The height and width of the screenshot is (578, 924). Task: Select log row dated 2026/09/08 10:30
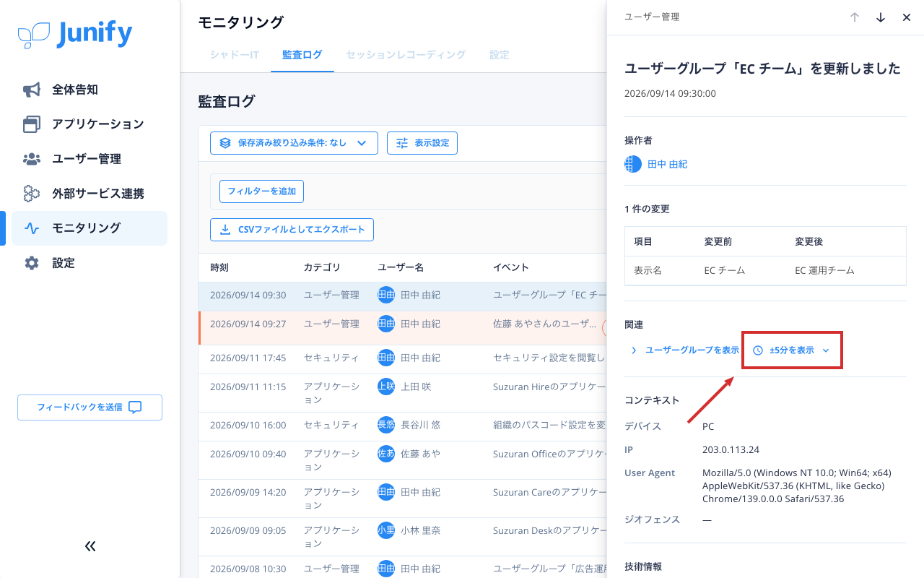(x=403, y=568)
